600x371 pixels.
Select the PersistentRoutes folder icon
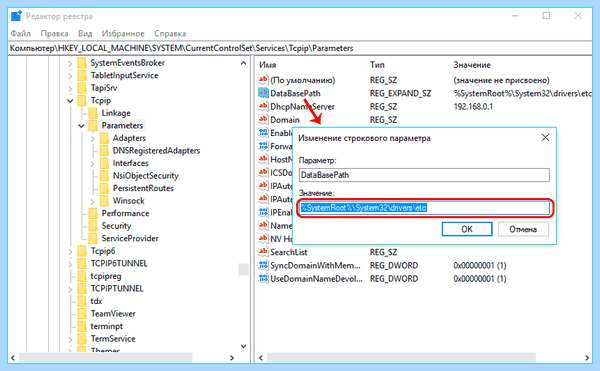click(104, 188)
